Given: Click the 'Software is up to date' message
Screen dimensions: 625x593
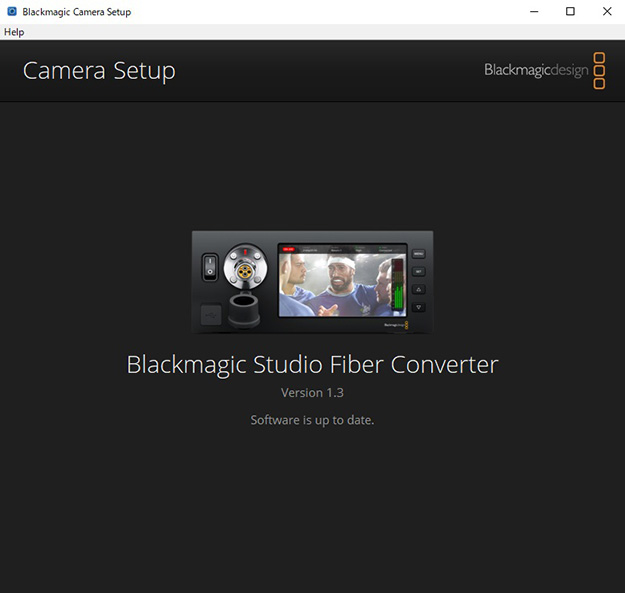Looking at the screenshot, I should [x=312, y=420].
